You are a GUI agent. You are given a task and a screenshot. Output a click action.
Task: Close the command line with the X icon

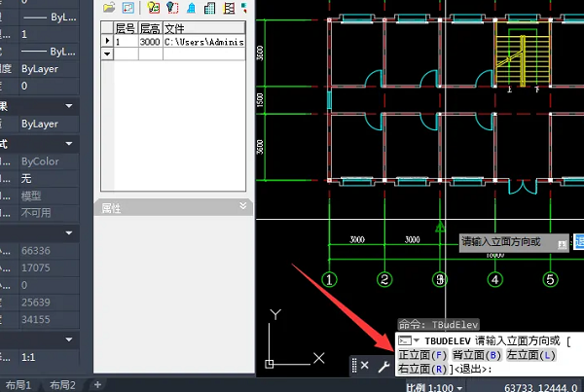coord(365,366)
